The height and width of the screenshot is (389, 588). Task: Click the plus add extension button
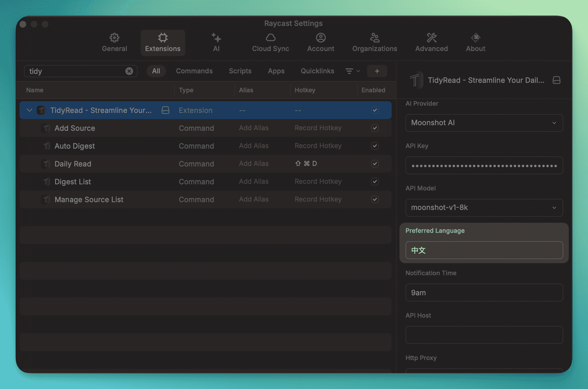(x=377, y=71)
